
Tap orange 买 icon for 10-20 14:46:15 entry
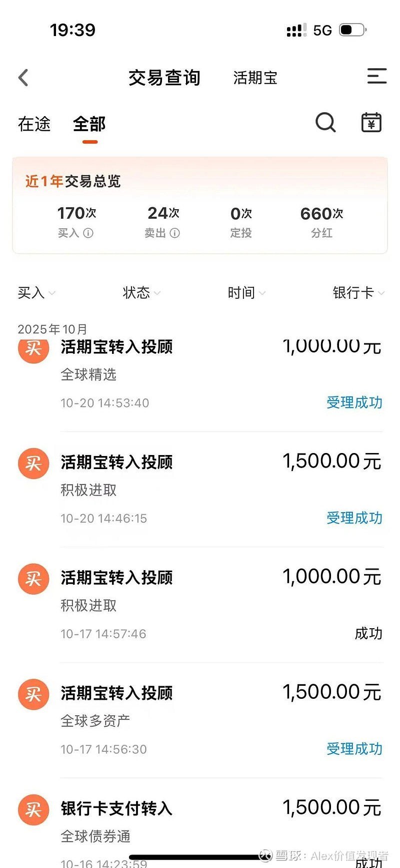[x=33, y=463]
